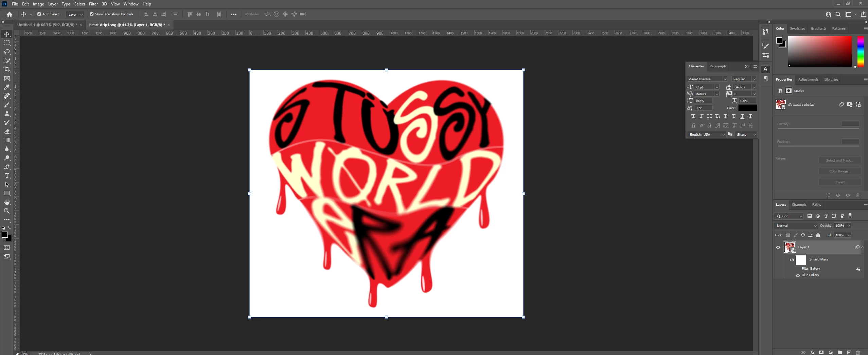Delete layer with Layers panel trash icon

click(x=858, y=352)
